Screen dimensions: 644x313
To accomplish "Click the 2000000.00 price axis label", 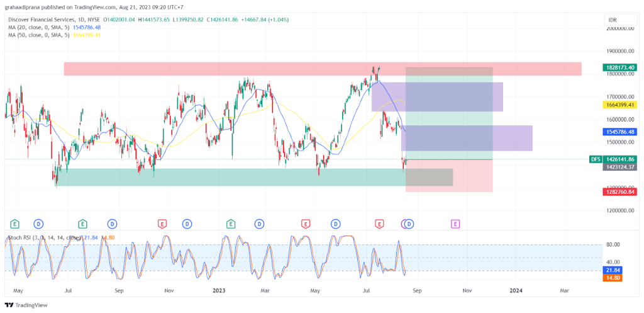I will 620,28.
